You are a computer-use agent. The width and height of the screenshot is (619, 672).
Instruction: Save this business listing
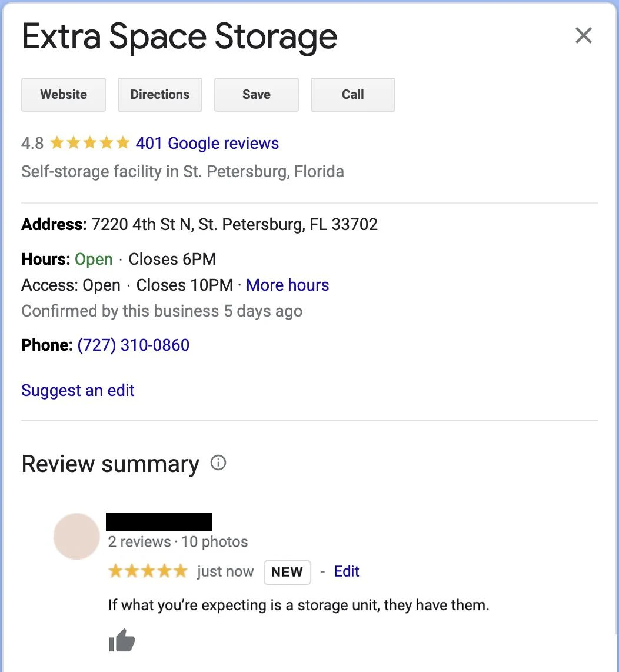pos(256,94)
